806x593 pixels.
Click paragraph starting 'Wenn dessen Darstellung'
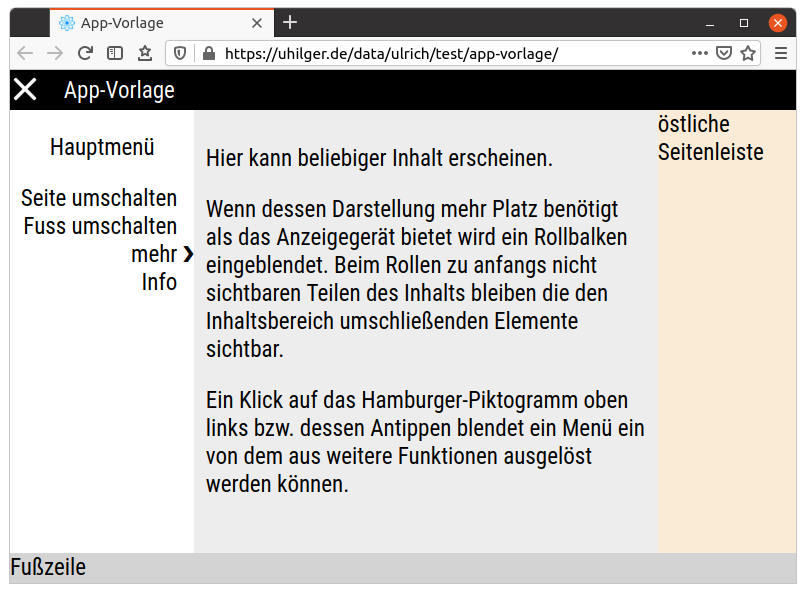[x=416, y=279]
